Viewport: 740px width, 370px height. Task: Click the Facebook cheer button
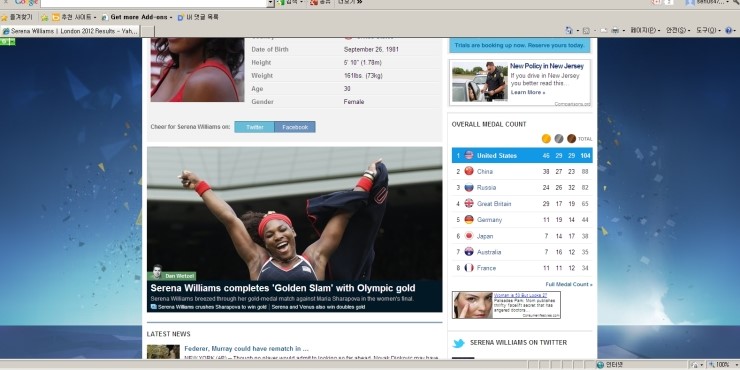tap(295, 127)
